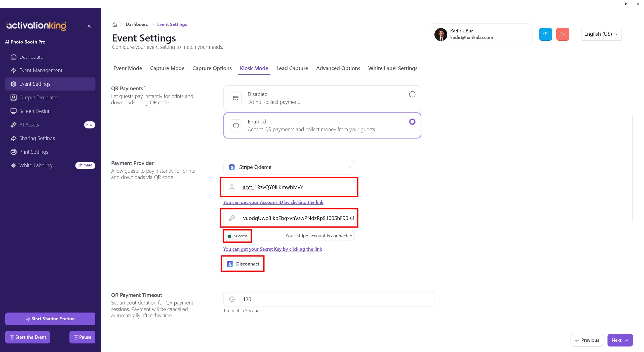This screenshot has height=352, width=644.
Task: Open Kadir Uğur user profile menu
Action: (481, 34)
